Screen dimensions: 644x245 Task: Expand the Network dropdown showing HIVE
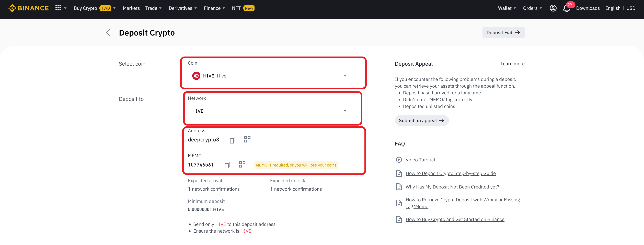pyautogui.click(x=270, y=111)
